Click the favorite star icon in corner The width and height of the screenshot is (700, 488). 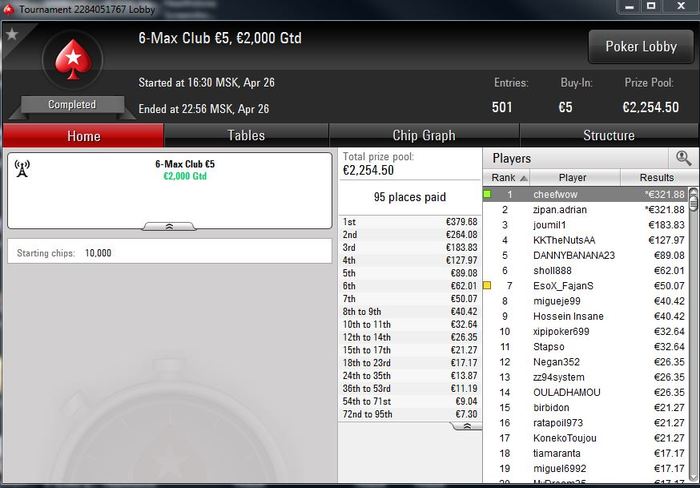[12, 33]
